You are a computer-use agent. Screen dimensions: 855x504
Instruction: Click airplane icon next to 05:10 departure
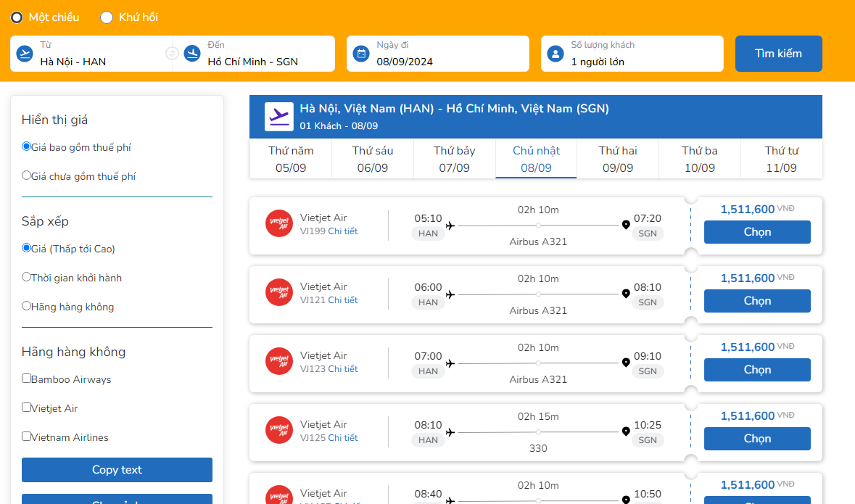450,226
